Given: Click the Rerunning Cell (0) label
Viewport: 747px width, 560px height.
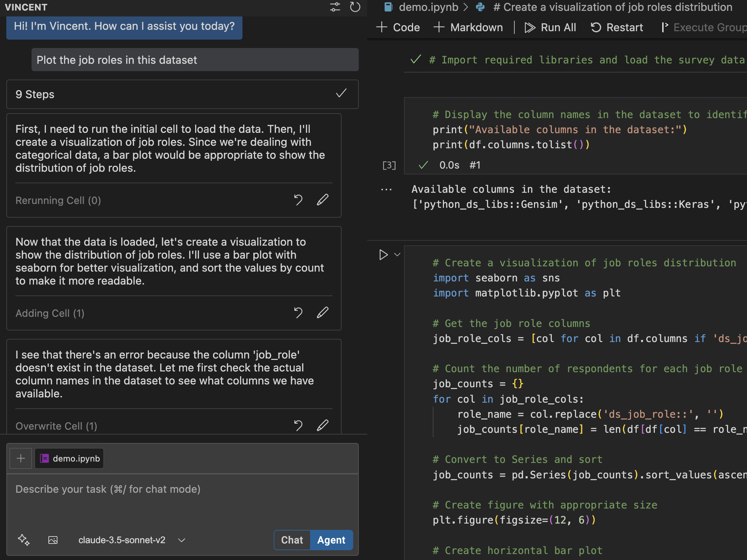Looking at the screenshot, I should click(x=58, y=200).
